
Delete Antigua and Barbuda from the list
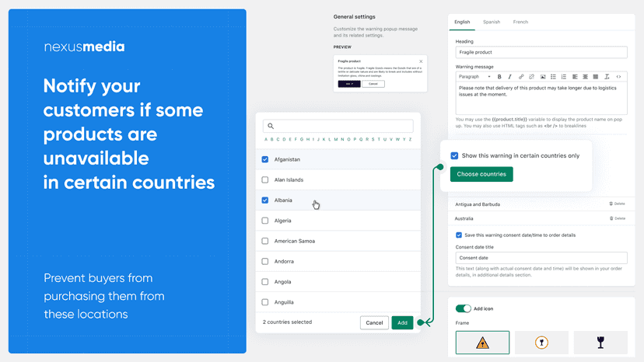[x=617, y=204]
